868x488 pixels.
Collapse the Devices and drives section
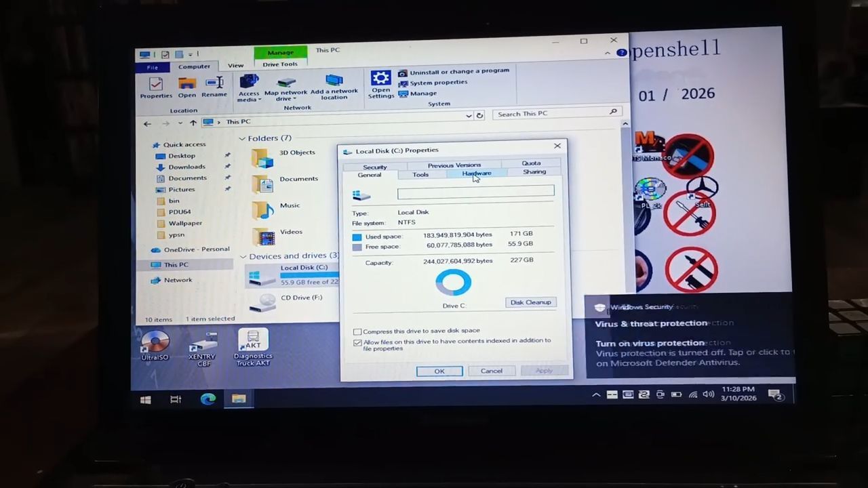pos(243,256)
